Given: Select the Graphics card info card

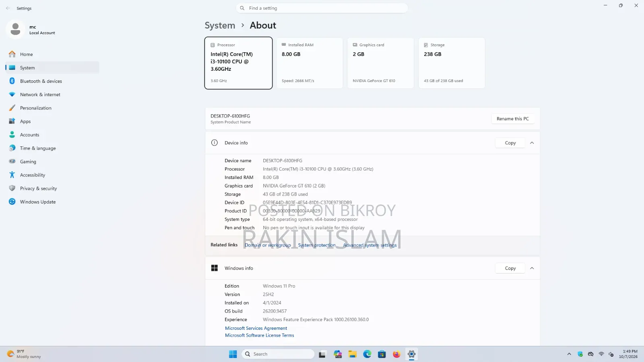Looking at the screenshot, I should coord(380,63).
